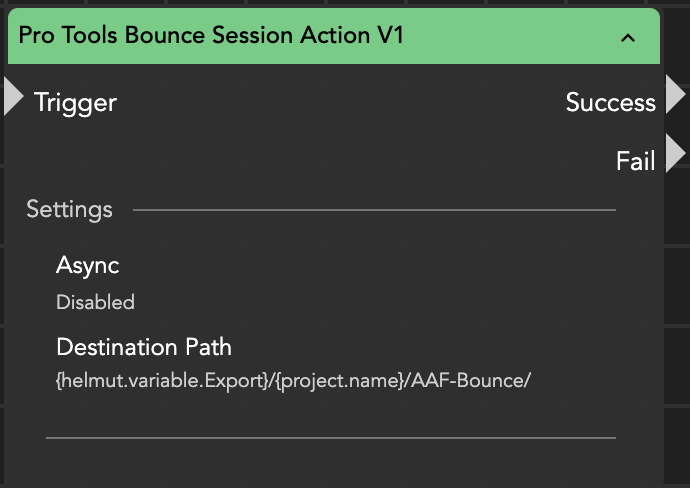Screen dimensions: 690x488
Task: Click the bottom divider line of the node
Action: click(330, 437)
